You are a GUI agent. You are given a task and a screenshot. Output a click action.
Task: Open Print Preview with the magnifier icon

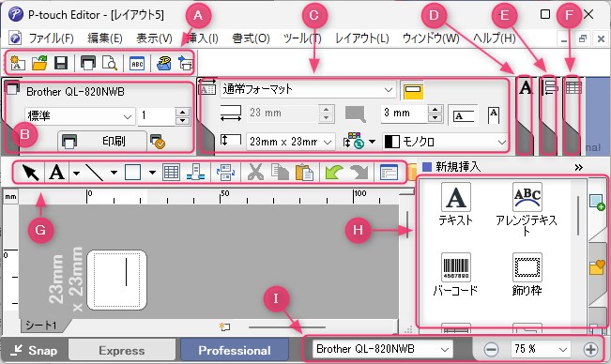110,63
